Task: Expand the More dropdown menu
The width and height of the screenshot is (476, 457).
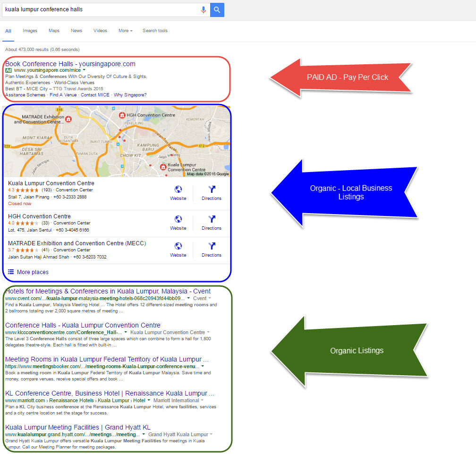Action: [126, 31]
